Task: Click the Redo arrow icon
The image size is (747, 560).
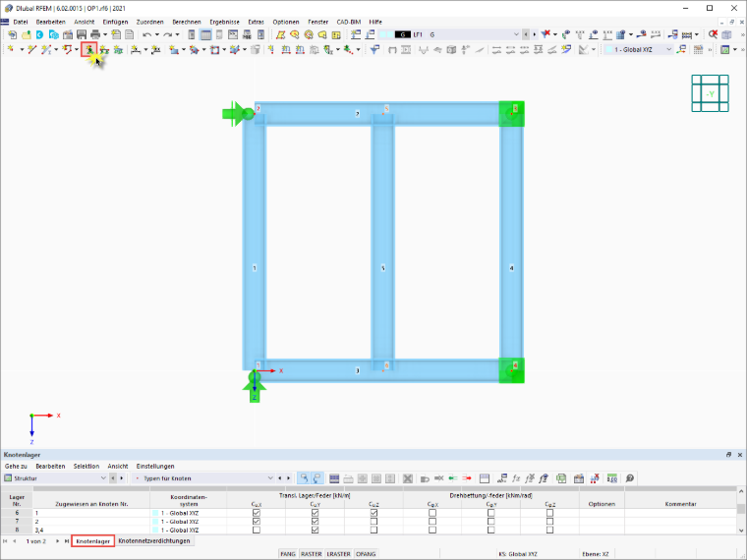Action: (x=167, y=34)
